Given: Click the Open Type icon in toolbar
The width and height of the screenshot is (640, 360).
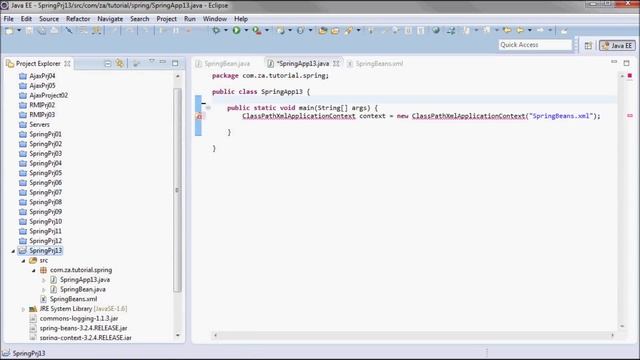Looking at the screenshot, I should point(323,30).
